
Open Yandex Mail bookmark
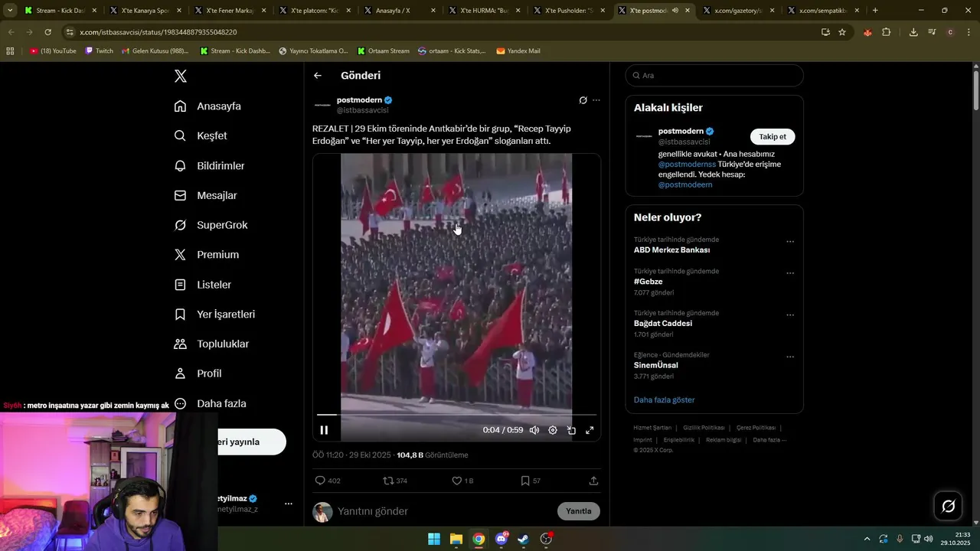518,51
